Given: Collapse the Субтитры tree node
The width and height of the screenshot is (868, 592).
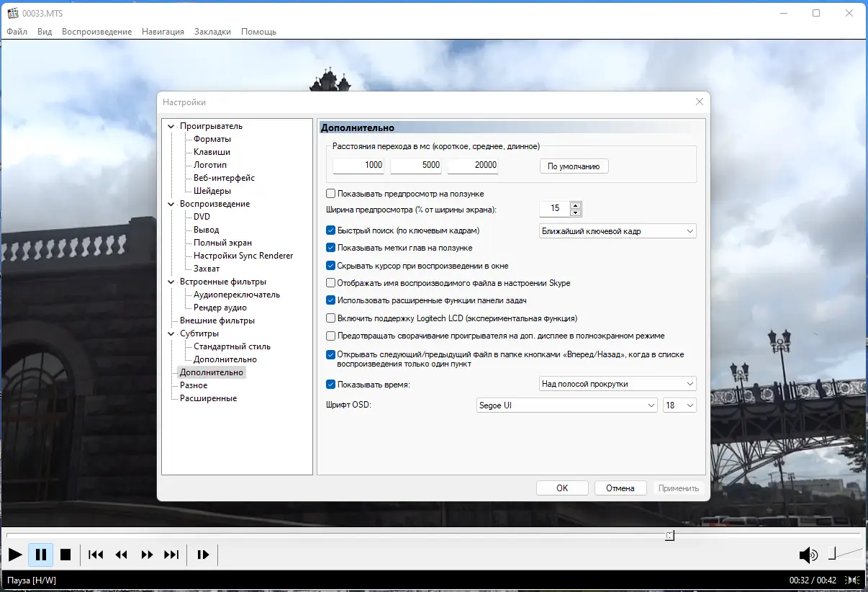Looking at the screenshot, I should coord(171,334).
